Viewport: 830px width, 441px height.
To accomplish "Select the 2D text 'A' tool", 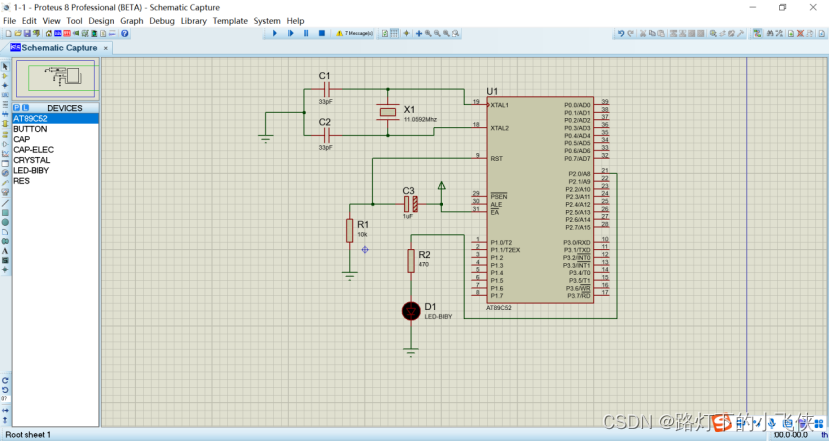I will point(5,251).
